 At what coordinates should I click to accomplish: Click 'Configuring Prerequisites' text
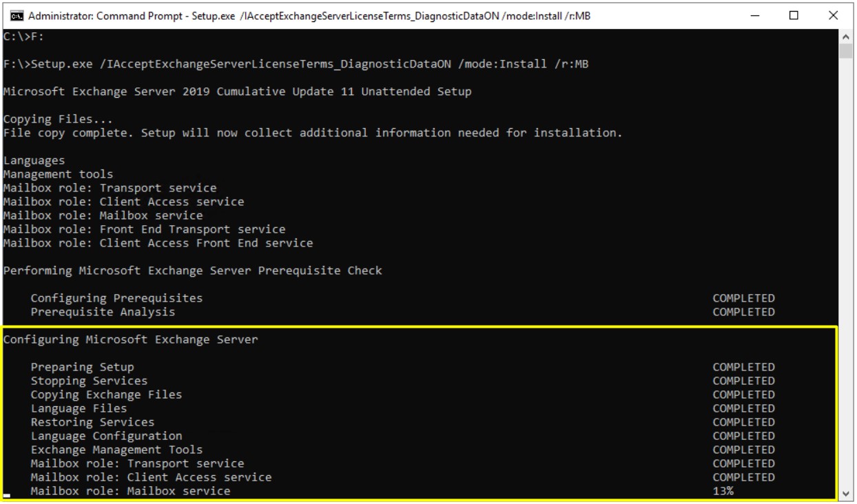117,298
